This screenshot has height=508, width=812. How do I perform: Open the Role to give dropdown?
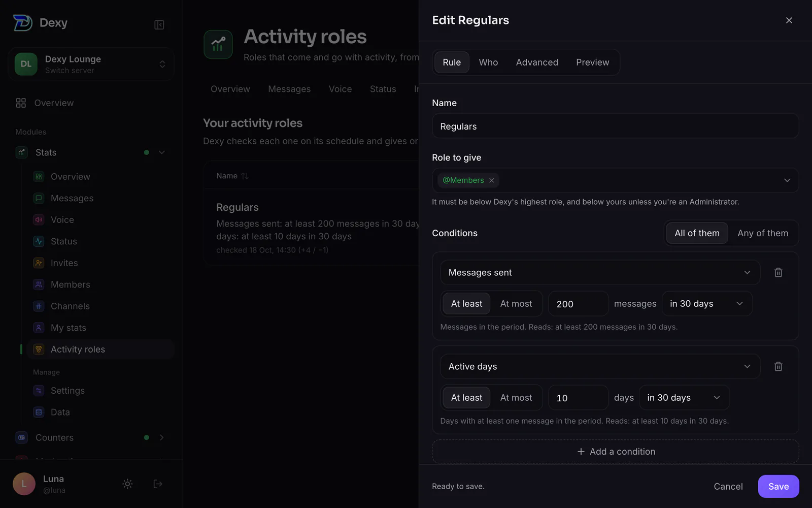click(615, 180)
